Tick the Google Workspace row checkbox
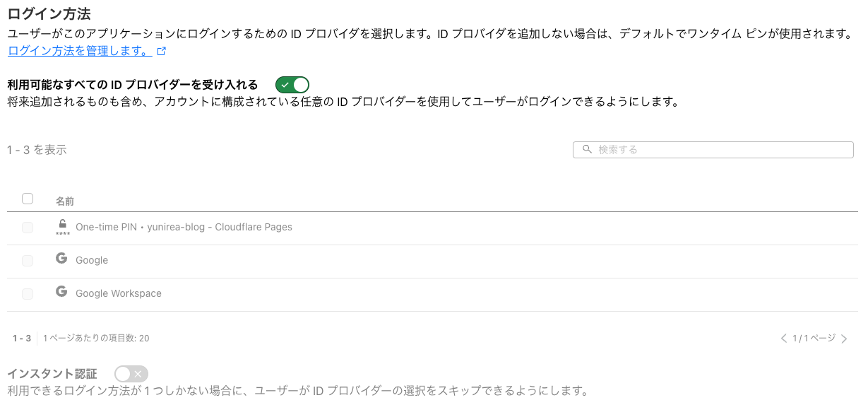 click(28, 294)
